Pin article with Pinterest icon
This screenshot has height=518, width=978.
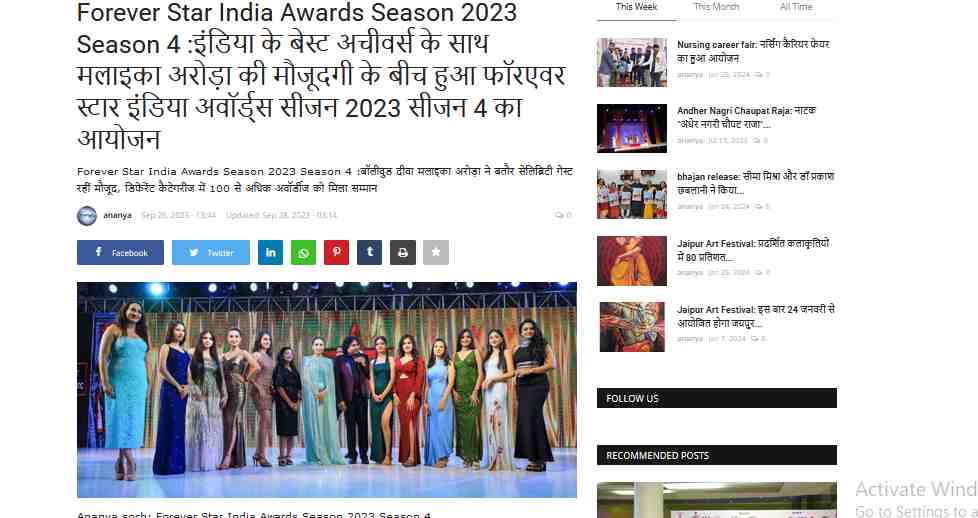click(336, 253)
